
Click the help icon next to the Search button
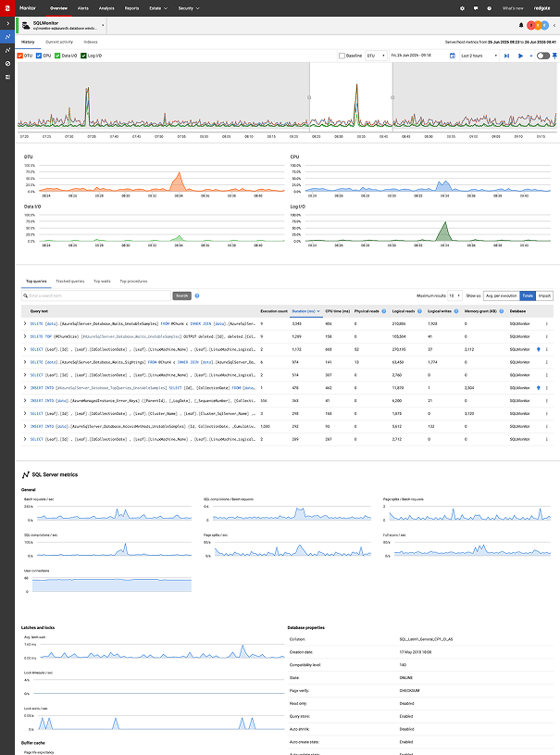[x=197, y=296]
